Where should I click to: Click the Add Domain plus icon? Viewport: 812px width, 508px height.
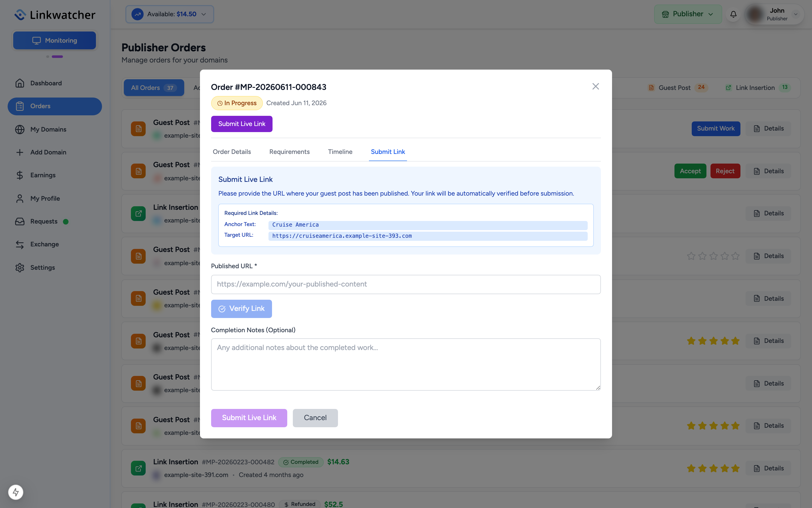click(x=20, y=152)
